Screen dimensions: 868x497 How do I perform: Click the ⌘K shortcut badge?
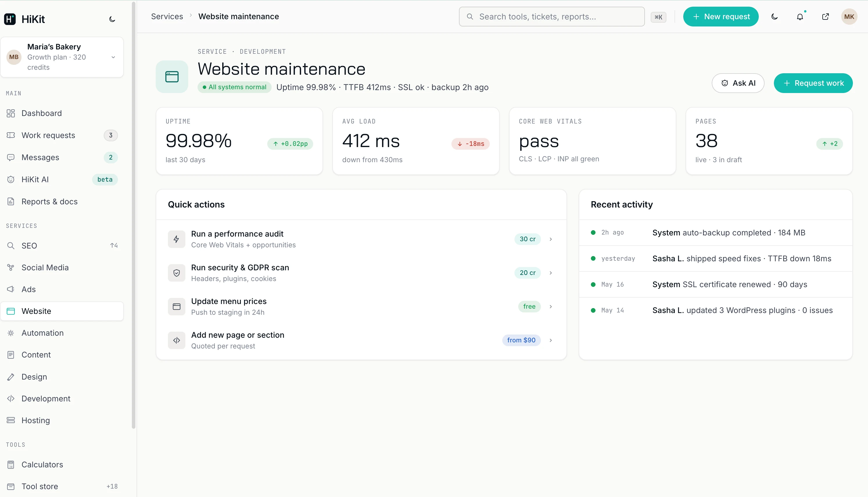pyautogui.click(x=658, y=17)
